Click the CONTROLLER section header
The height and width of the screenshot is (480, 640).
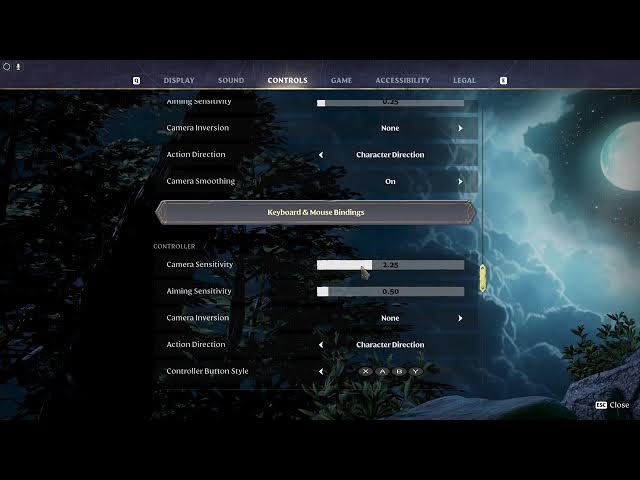pyautogui.click(x=174, y=246)
